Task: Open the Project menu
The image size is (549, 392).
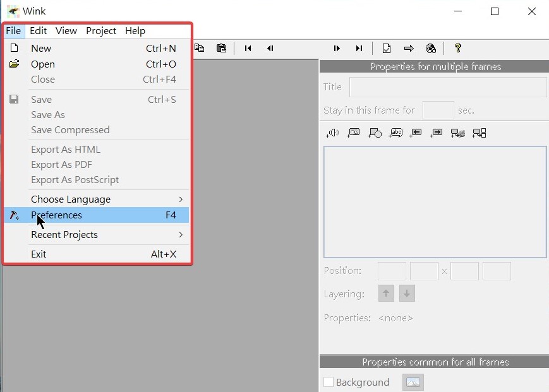Action: tap(101, 31)
